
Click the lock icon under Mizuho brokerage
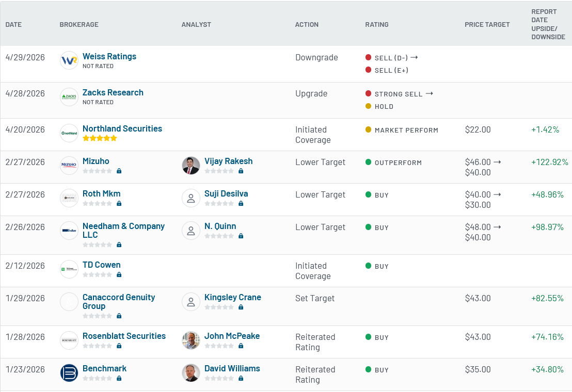[x=119, y=171]
